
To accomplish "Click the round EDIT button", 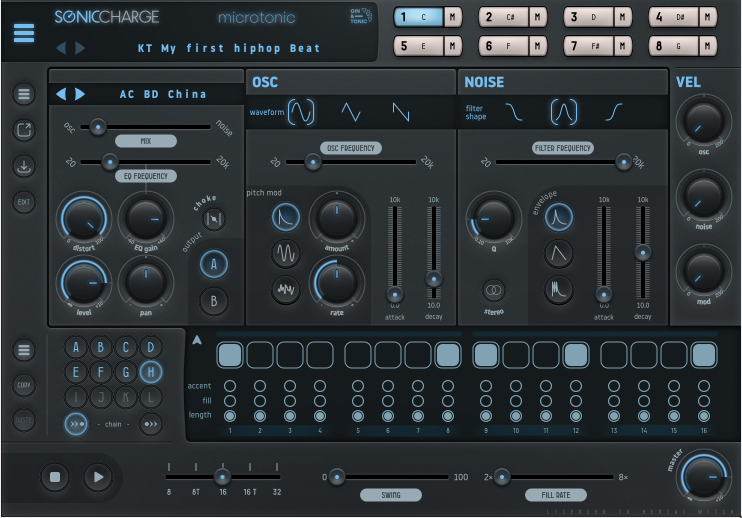I will pyautogui.click(x=24, y=202).
